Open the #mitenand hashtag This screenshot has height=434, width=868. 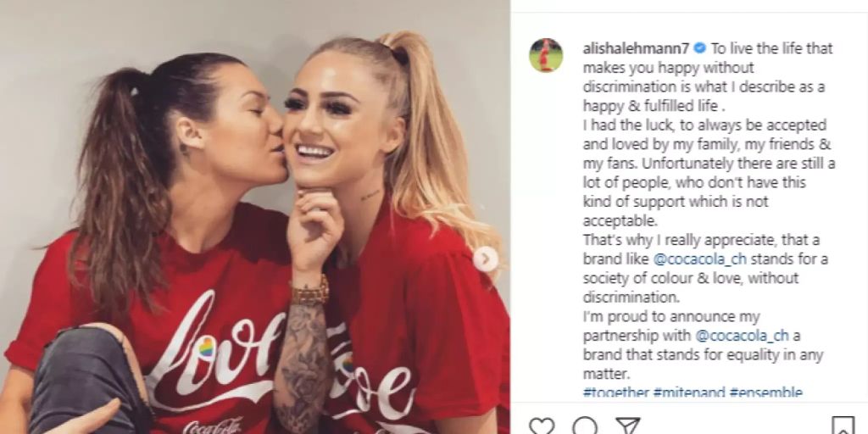pos(688,392)
